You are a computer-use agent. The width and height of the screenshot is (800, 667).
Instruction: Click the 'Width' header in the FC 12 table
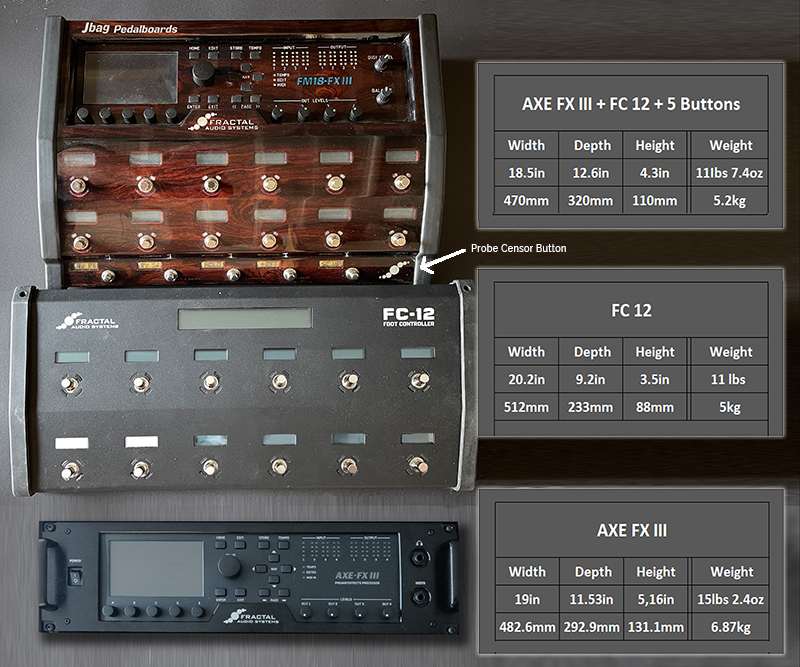tap(527, 352)
